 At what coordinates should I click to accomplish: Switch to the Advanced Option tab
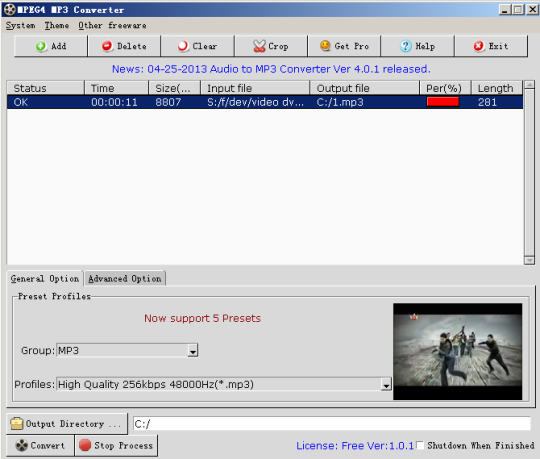pos(125,279)
